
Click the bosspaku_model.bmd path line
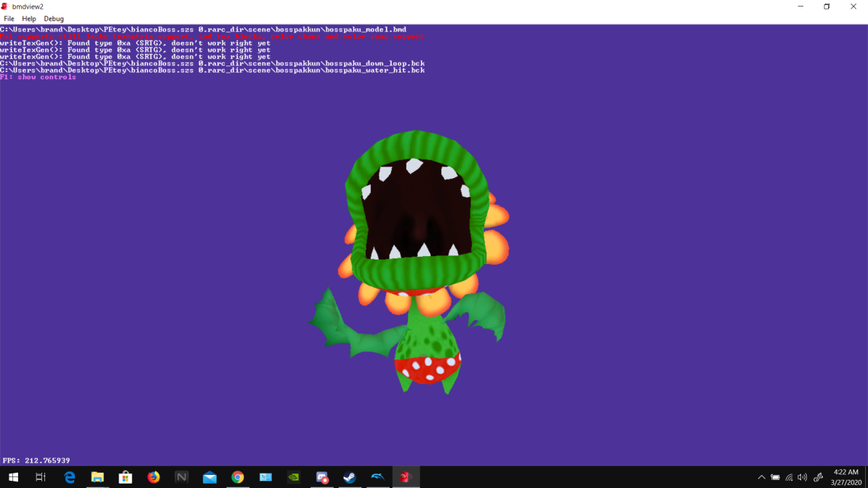pos(203,29)
